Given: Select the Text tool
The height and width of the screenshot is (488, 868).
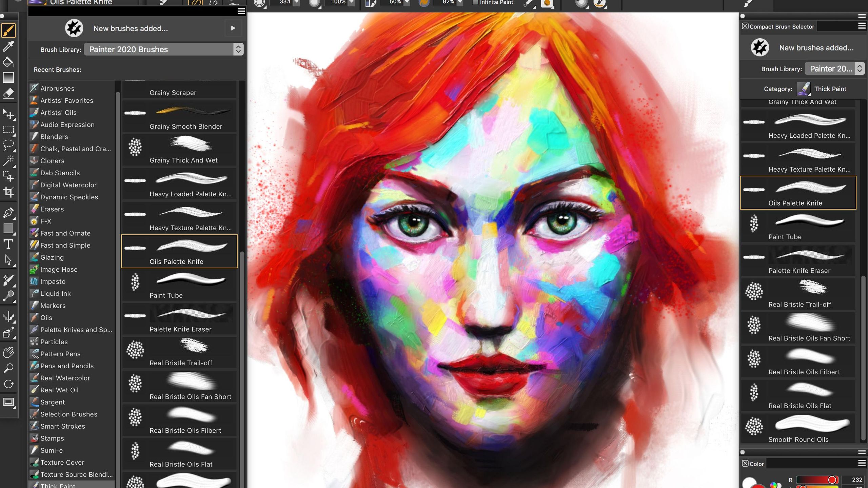Looking at the screenshot, I should pyautogui.click(x=8, y=244).
